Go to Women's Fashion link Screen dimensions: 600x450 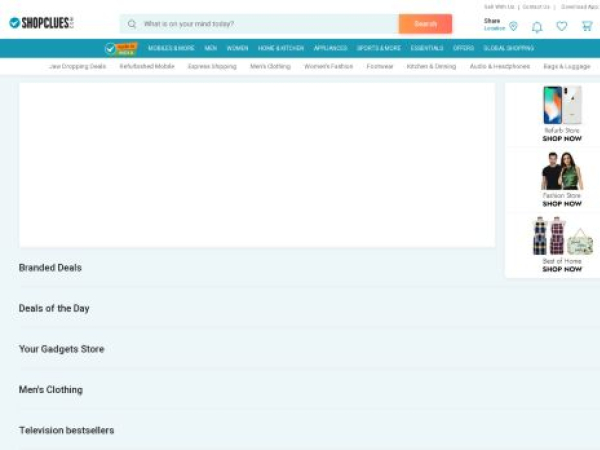tap(329, 67)
